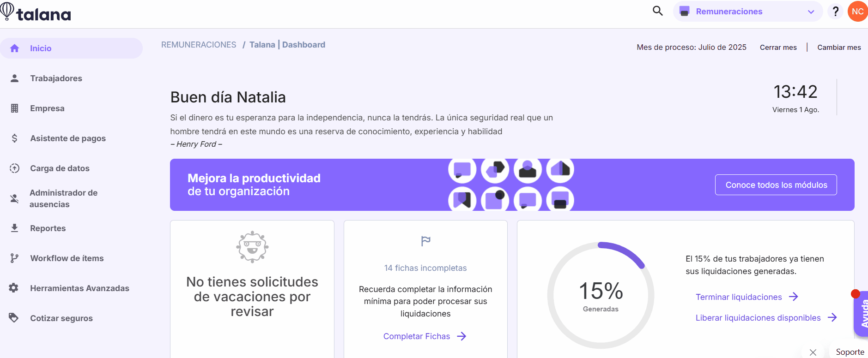Click the Inicio home icon

click(15, 48)
